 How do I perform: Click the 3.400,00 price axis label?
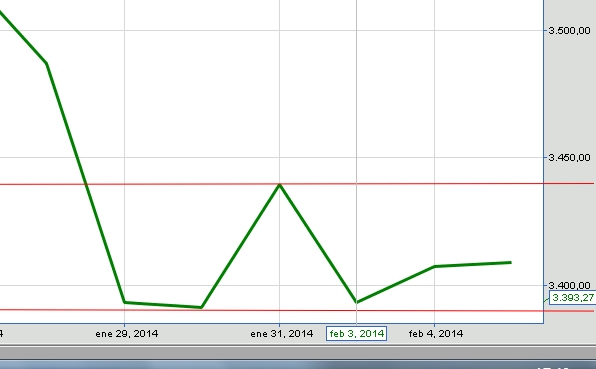point(569,285)
